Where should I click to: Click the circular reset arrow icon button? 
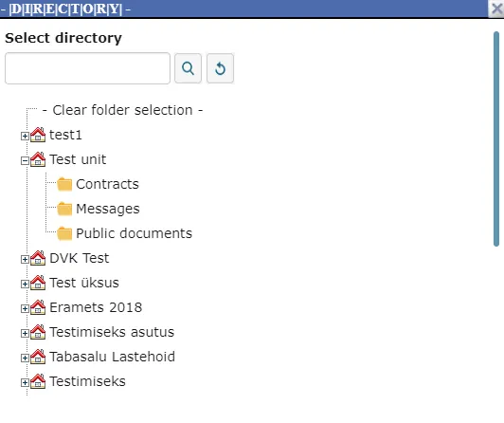(x=220, y=68)
